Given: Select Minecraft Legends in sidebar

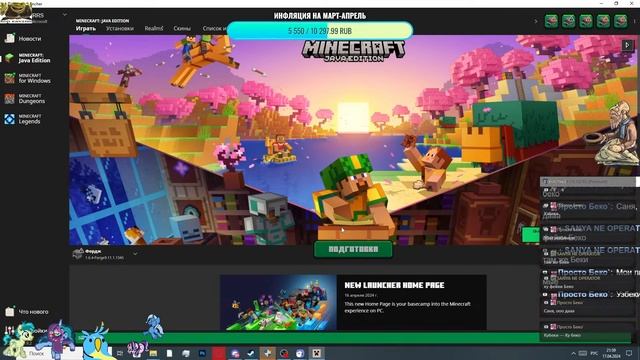Looking at the screenshot, I should click(23, 119).
